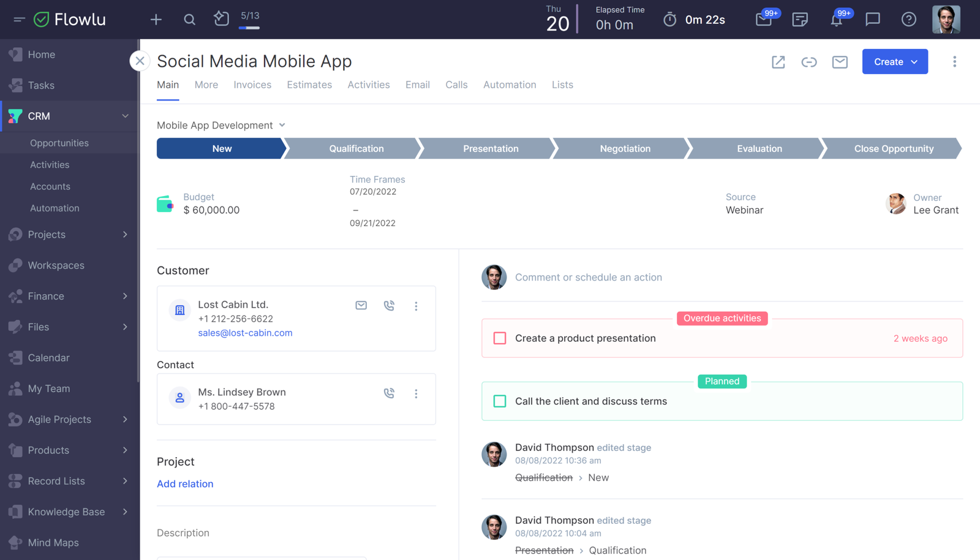
Task: Open the Invoices tab
Action: (252, 85)
